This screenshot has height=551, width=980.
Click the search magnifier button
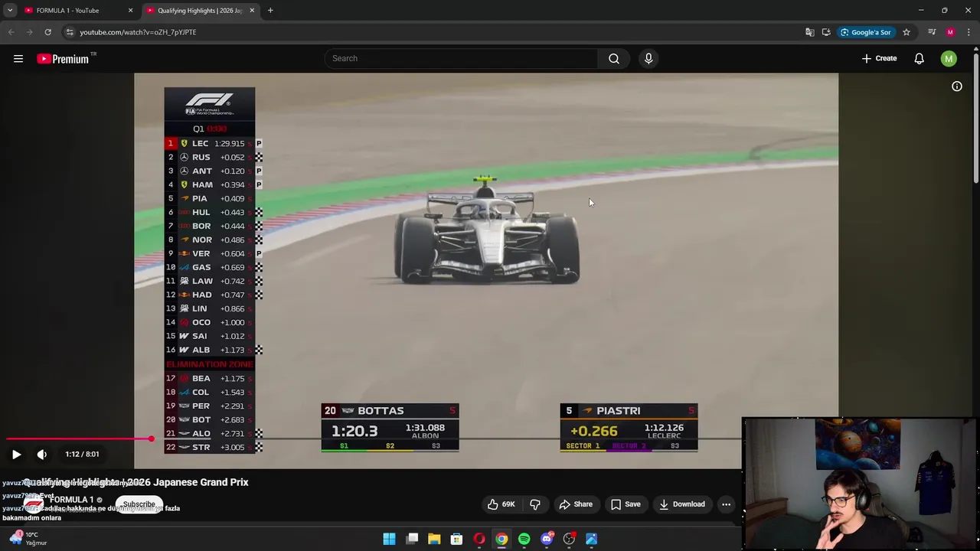coord(613,58)
